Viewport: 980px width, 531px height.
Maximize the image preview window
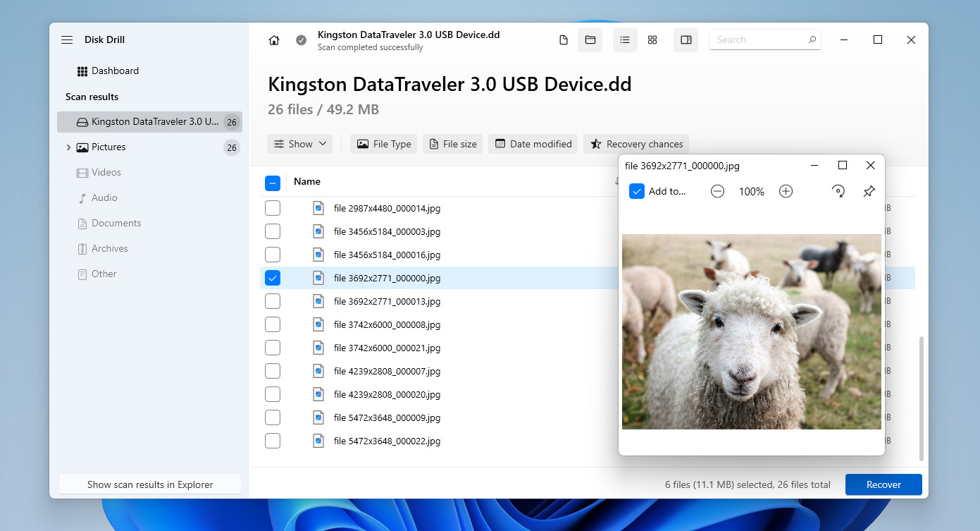coord(842,166)
